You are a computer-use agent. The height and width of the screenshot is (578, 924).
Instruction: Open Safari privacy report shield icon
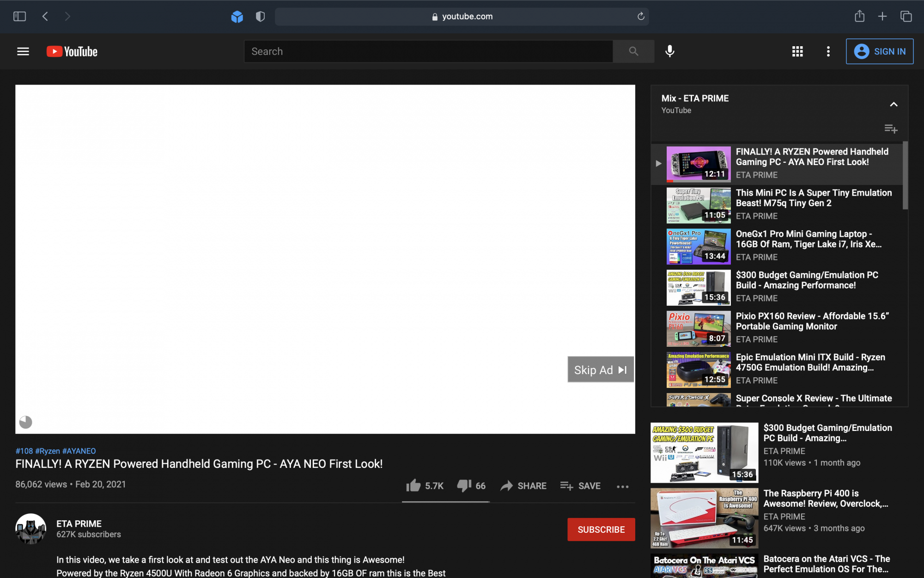(261, 17)
